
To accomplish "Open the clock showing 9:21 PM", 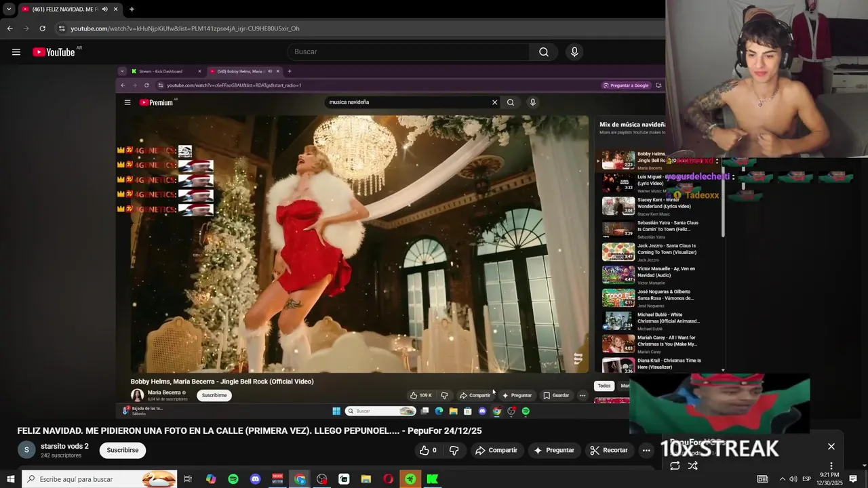I will click(x=829, y=479).
